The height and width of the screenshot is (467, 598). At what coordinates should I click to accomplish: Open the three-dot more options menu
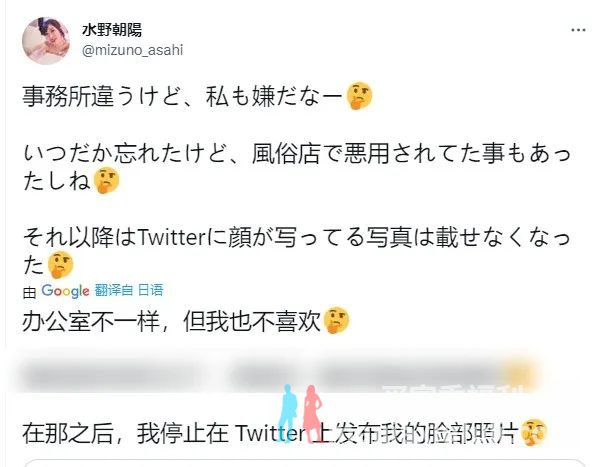click(x=578, y=30)
